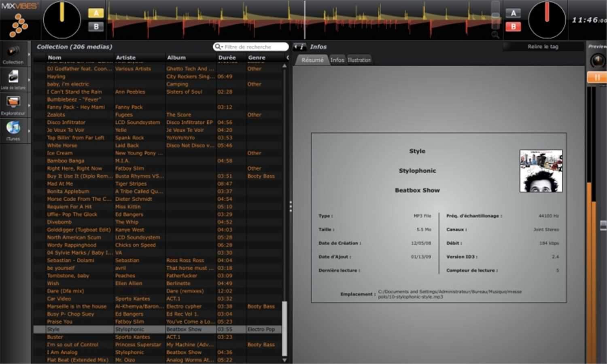Select the track 'North American Scum'
Image resolution: width=607 pixels, height=364 pixels.
[x=158, y=237]
